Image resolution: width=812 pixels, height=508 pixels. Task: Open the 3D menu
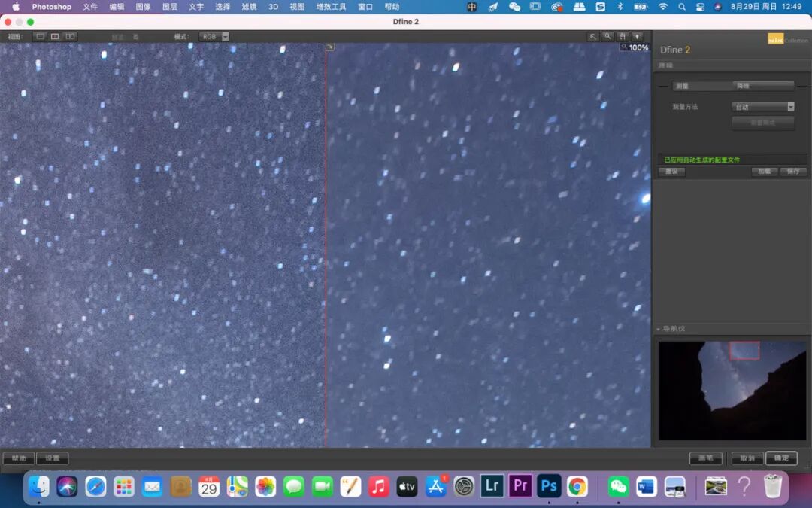(x=274, y=7)
